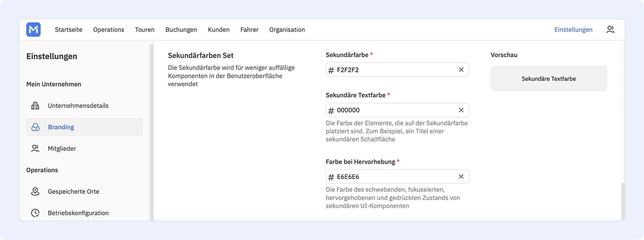The image size is (644, 240).
Task: Click the sidebar vertical scrollbar
Action: [151, 132]
